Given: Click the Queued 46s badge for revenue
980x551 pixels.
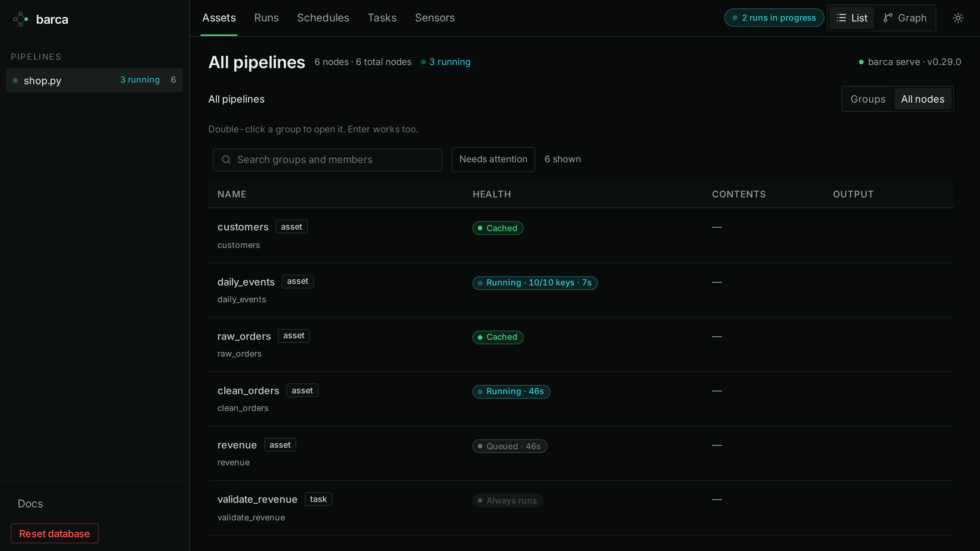Looking at the screenshot, I should tap(510, 446).
